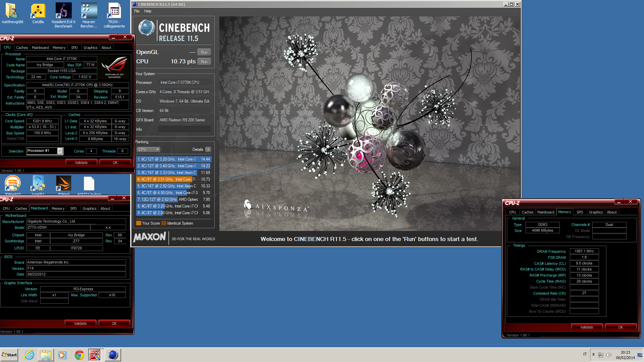The width and height of the screenshot is (644, 362).
Task: Select the About tab in right CPU-Z window
Action: 611,212
